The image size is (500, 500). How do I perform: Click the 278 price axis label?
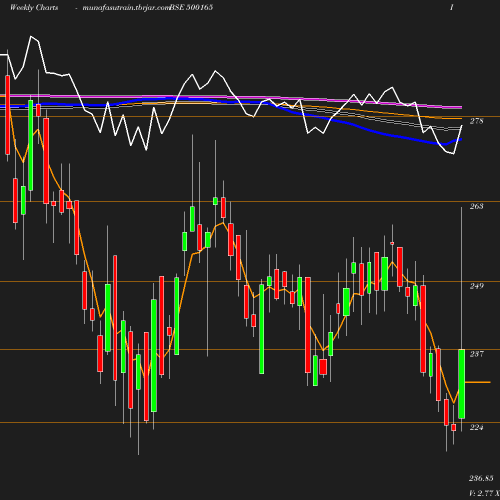(476, 121)
